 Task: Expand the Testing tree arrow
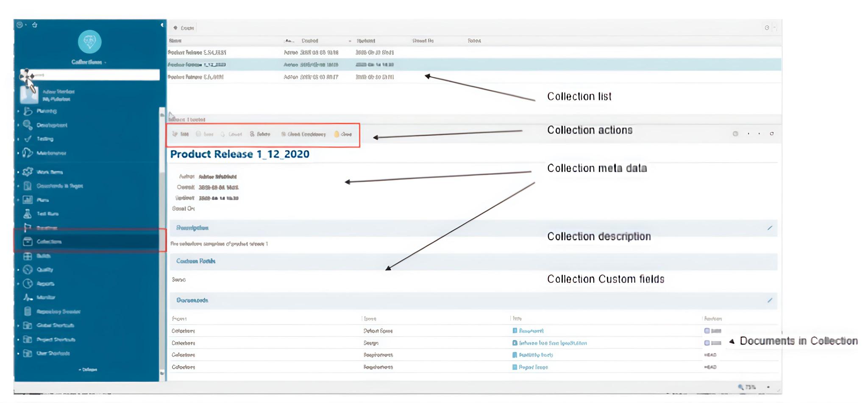pos(18,139)
